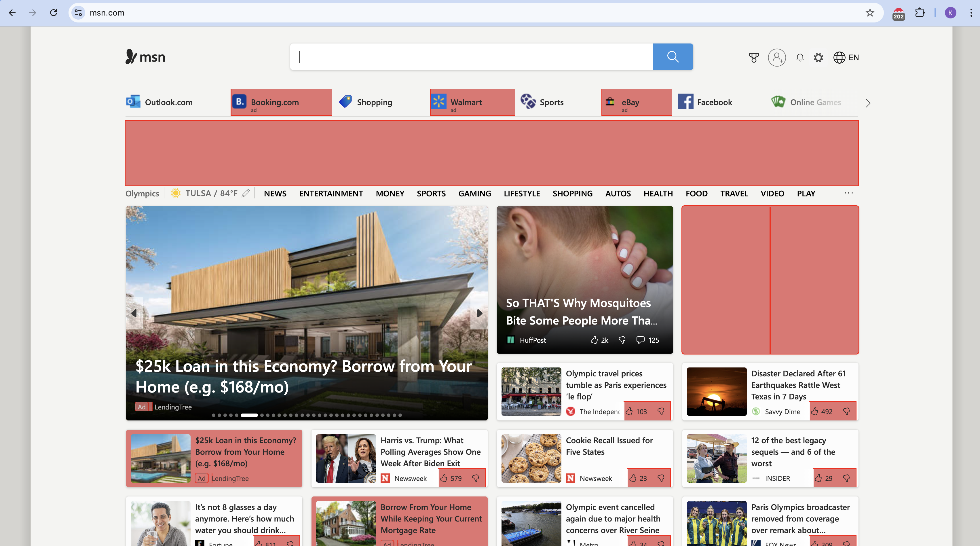The height and width of the screenshot is (546, 980).
Task: Bookmark this page with star icon
Action: click(870, 13)
